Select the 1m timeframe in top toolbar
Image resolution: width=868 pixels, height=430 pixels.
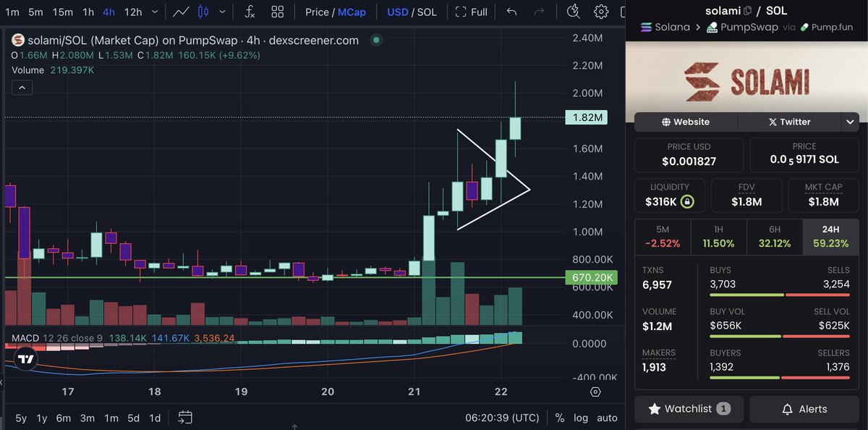tap(12, 12)
